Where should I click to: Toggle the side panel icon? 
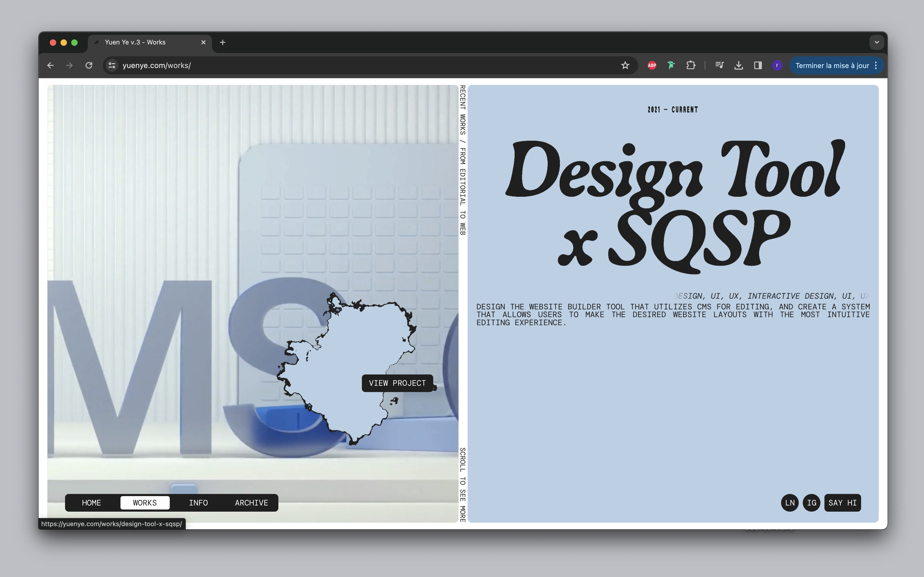tap(758, 65)
